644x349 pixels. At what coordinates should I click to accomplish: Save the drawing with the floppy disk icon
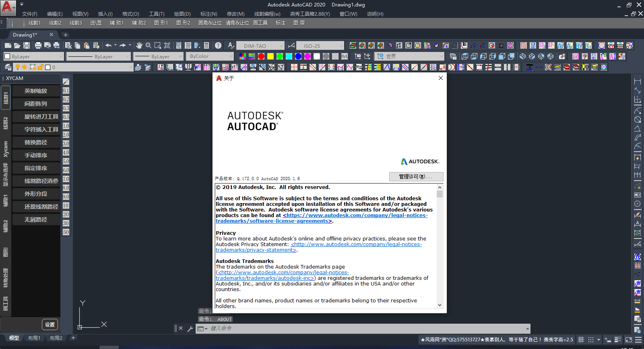click(27, 45)
